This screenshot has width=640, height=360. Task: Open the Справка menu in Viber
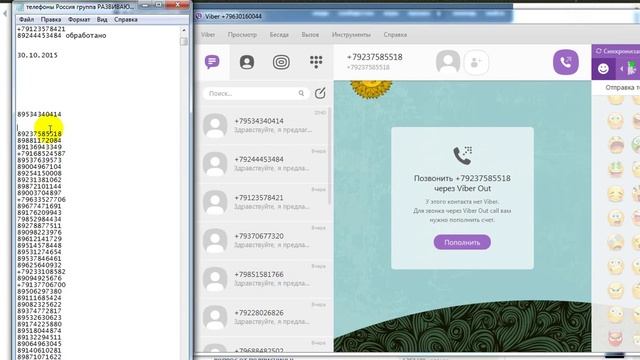click(x=395, y=35)
